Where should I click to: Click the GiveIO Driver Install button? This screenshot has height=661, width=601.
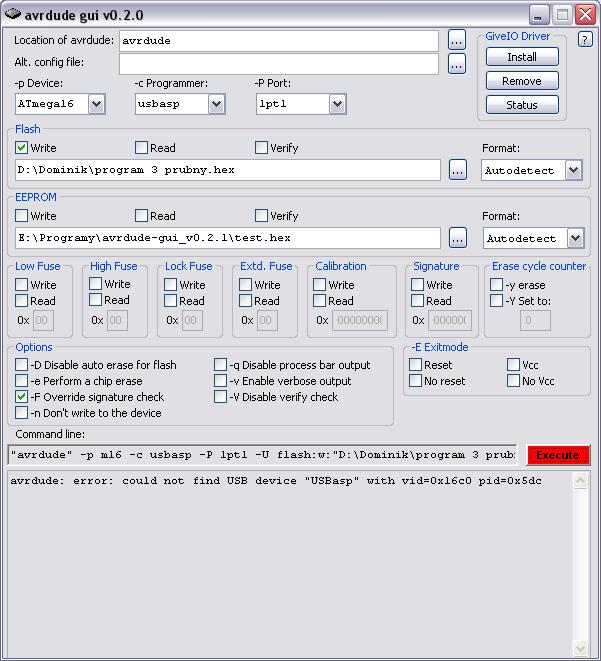point(522,57)
